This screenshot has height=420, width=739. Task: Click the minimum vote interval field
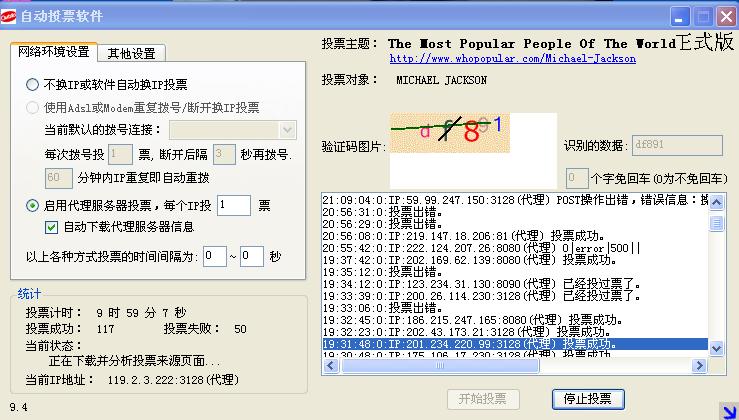tap(214, 256)
